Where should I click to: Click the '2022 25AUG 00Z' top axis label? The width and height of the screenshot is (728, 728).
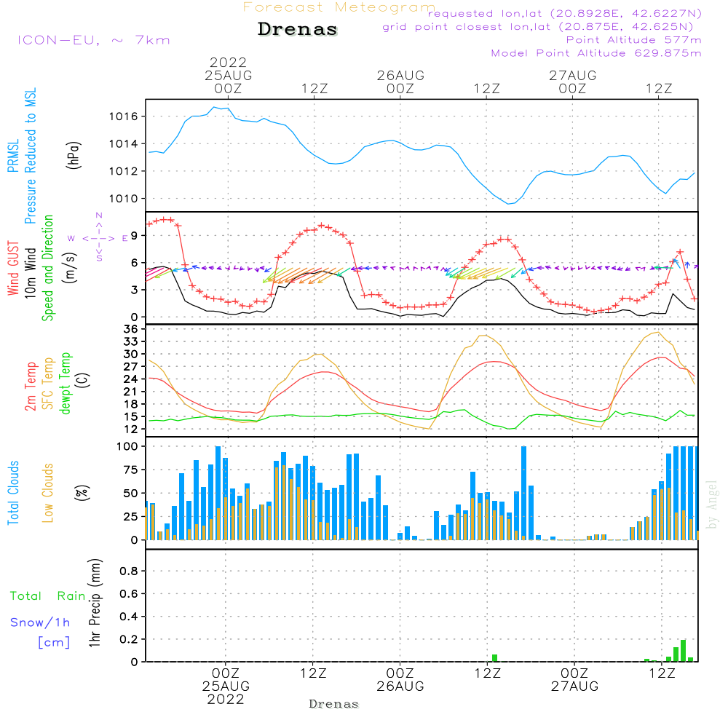click(229, 75)
